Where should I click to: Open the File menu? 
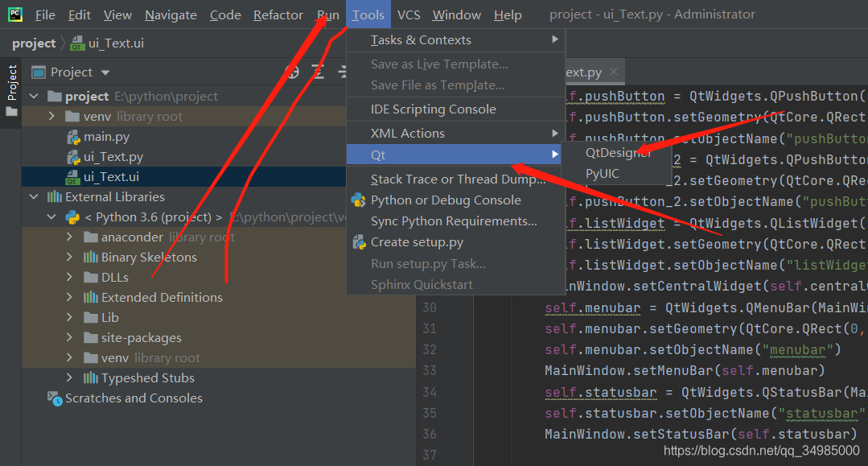click(x=45, y=15)
